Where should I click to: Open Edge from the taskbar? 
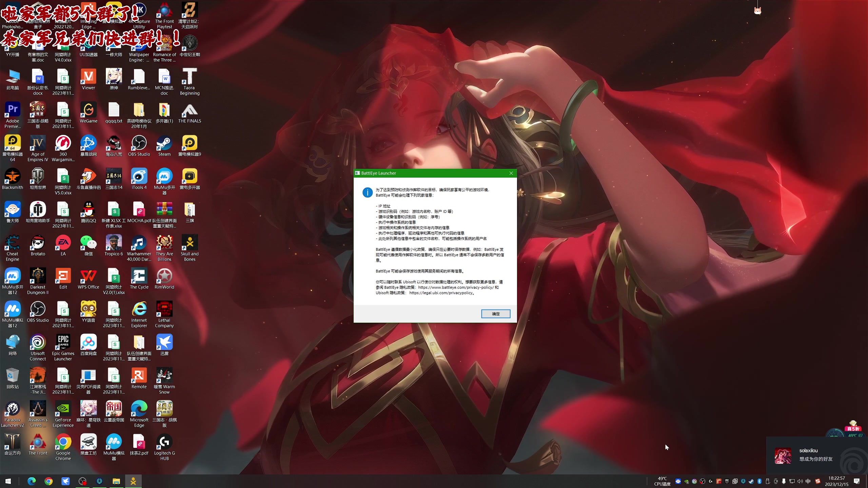coord(32,481)
